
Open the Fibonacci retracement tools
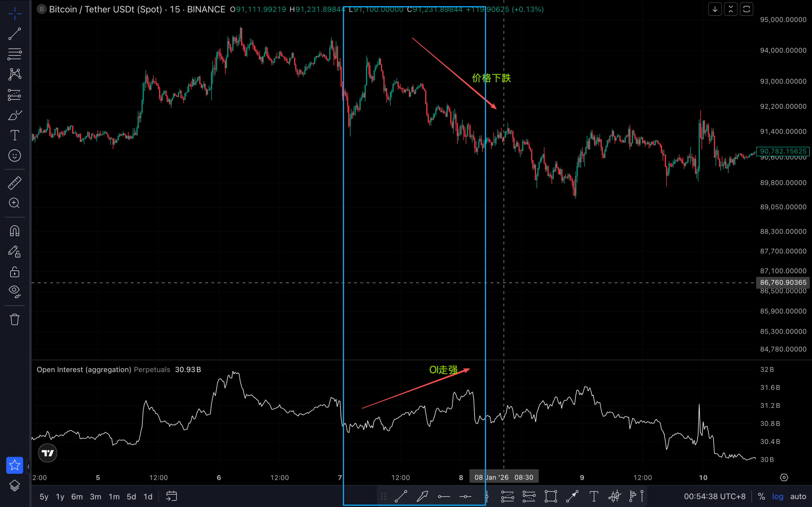click(x=14, y=54)
